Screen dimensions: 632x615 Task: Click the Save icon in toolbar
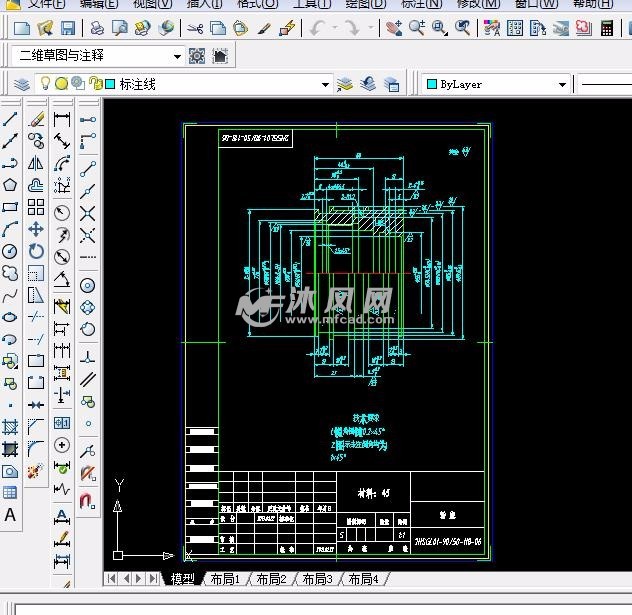click(x=68, y=28)
